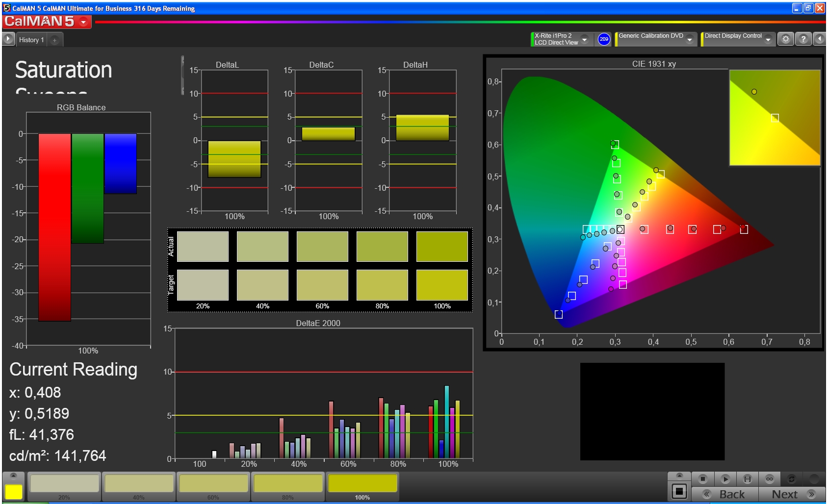
Task: Open the Direct Display Control dropdown
Action: click(768, 39)
